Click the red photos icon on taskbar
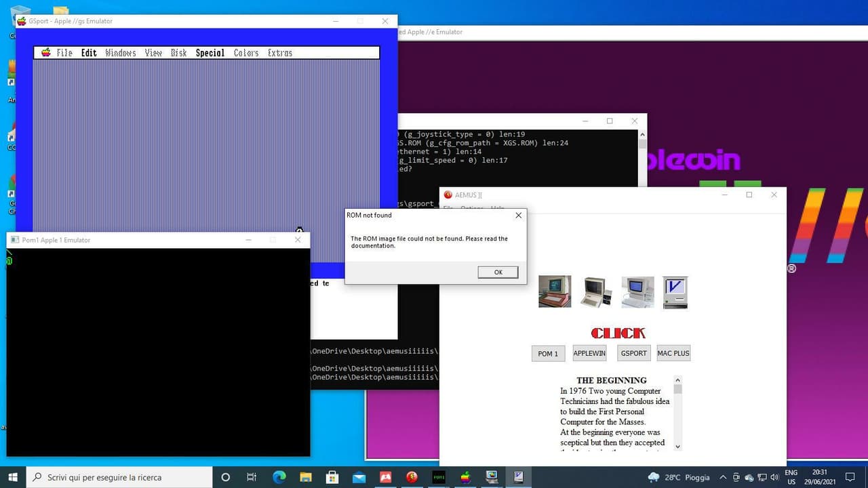Viewport: 868px width, 488px height. [385, 477]
